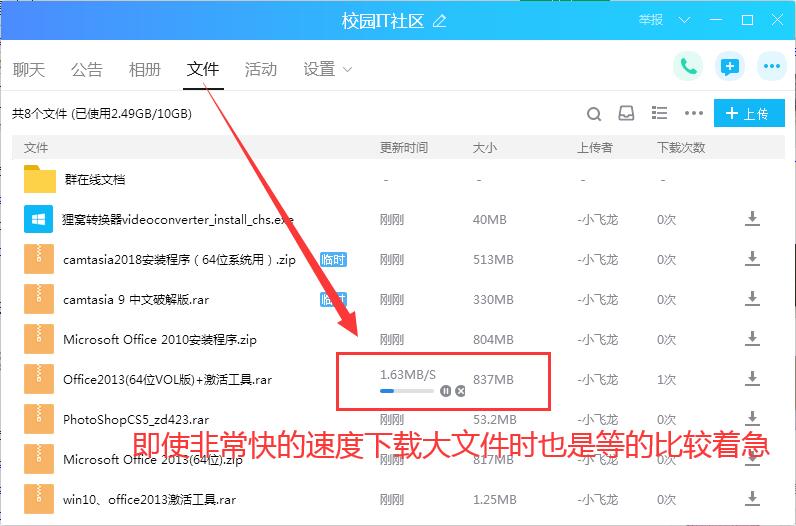Click download icon for Office2013(64位VOL版) rar
Viewport: 796px width, 526px height.
coord(752,379)
